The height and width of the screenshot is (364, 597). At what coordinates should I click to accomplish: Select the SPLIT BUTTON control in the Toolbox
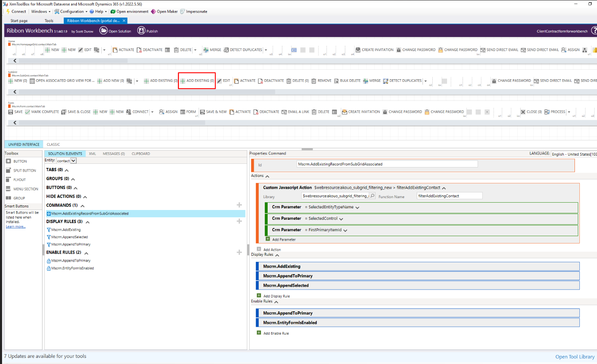pos(21,170)
